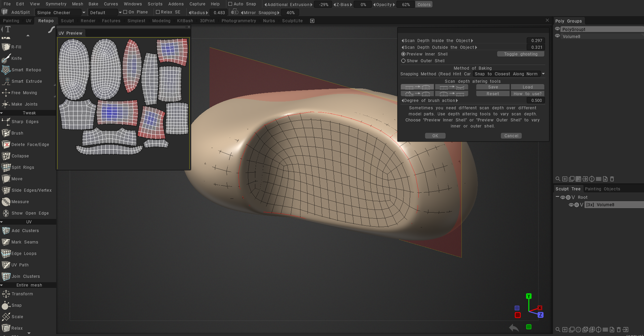Switch to the Sculpt tab

67,21
